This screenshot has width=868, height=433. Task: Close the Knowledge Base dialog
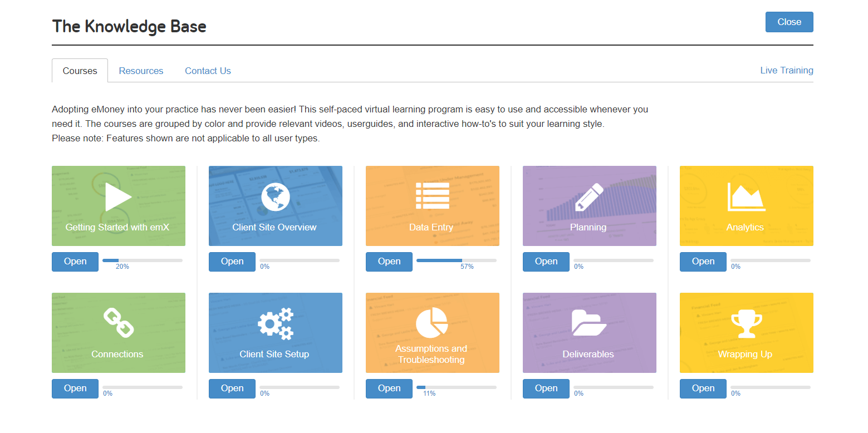pyautogui.click(x=789, y=22)
